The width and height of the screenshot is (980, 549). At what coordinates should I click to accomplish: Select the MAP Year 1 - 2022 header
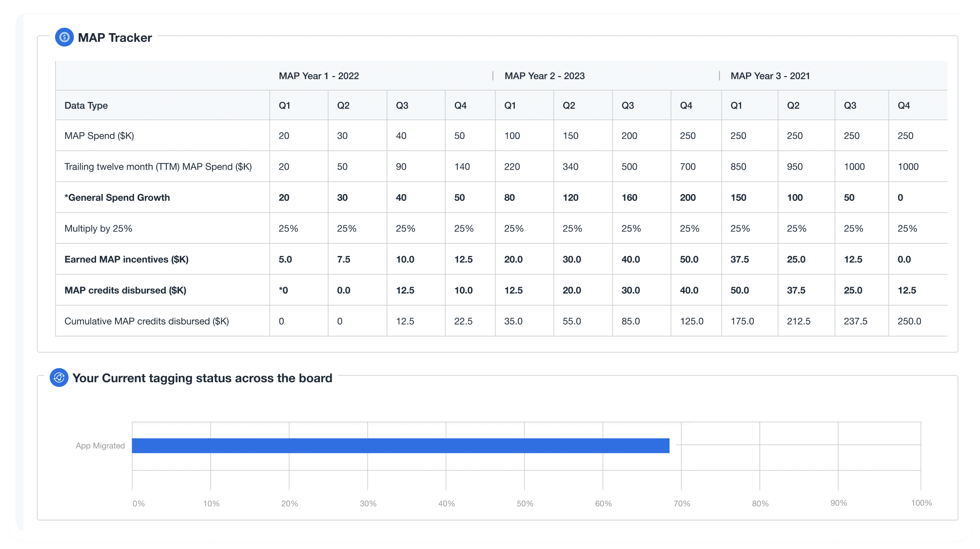pos(319,76)
